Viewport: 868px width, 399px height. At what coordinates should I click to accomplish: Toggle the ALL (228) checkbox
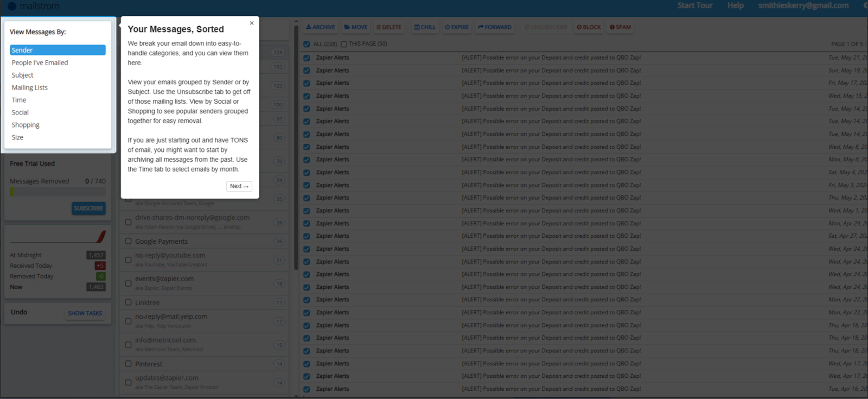coord(307,44)
